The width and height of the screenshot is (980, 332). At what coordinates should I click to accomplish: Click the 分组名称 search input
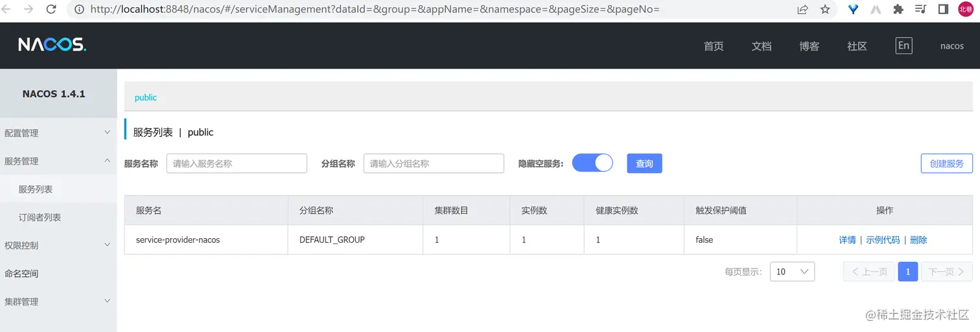click(x=434, y=164)
